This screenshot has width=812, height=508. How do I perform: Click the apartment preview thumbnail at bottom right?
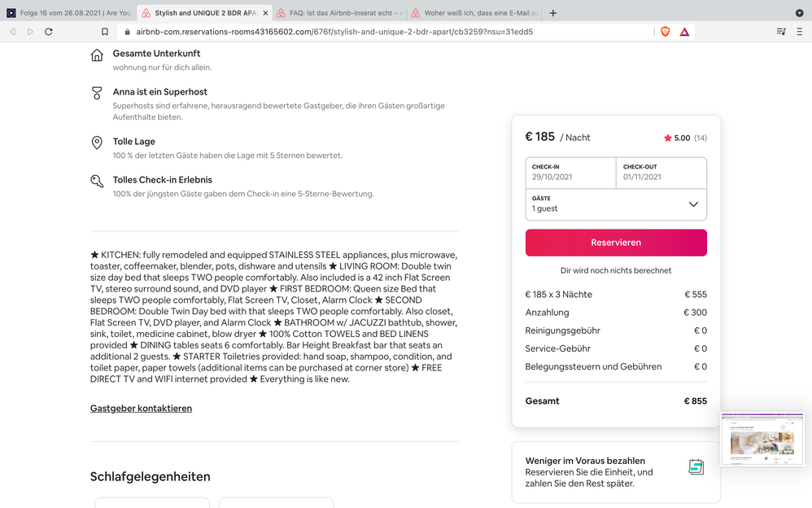(x=762, y=438)
